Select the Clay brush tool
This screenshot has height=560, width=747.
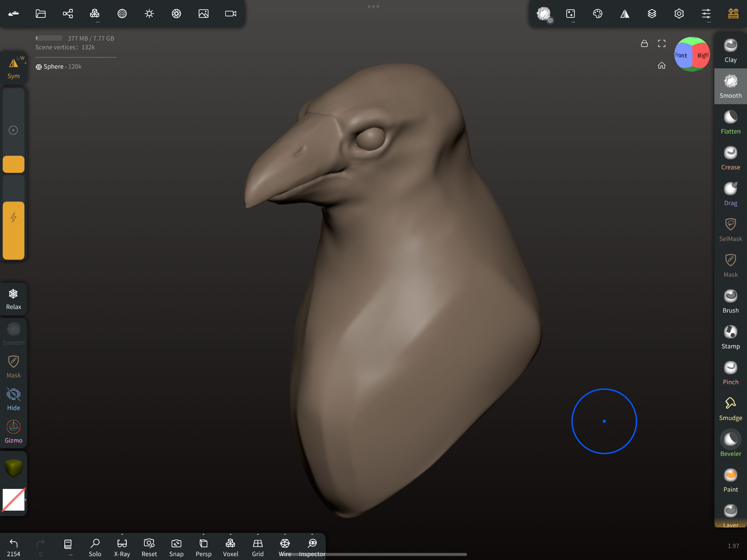pos(730,51)
